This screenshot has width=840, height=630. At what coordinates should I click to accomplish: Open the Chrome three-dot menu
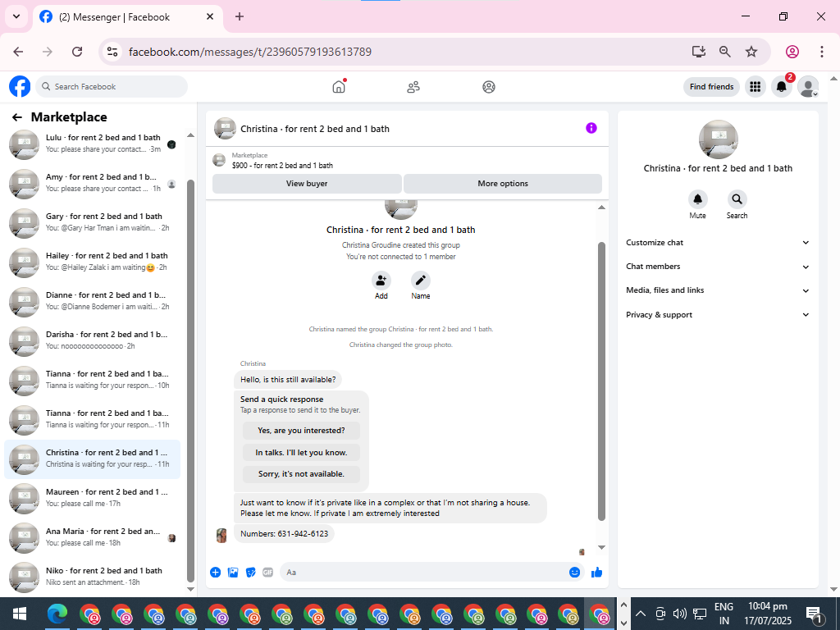pyautogui.click(x=822, y=52)
